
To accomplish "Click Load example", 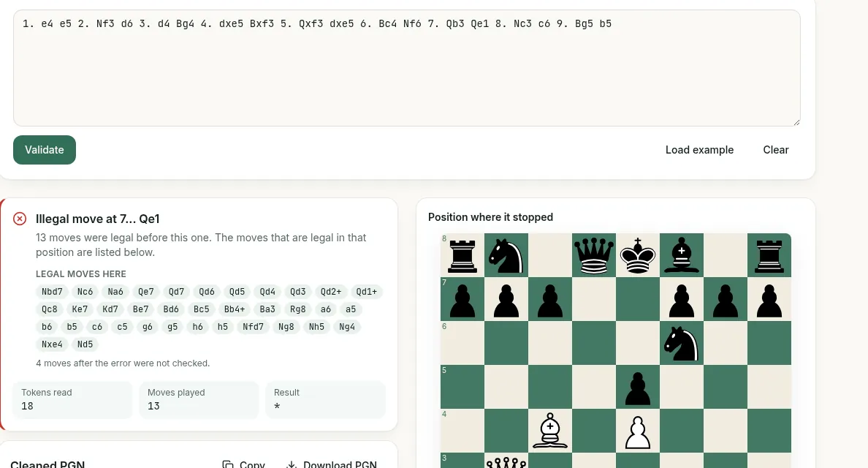I will [x=699, y=149].
